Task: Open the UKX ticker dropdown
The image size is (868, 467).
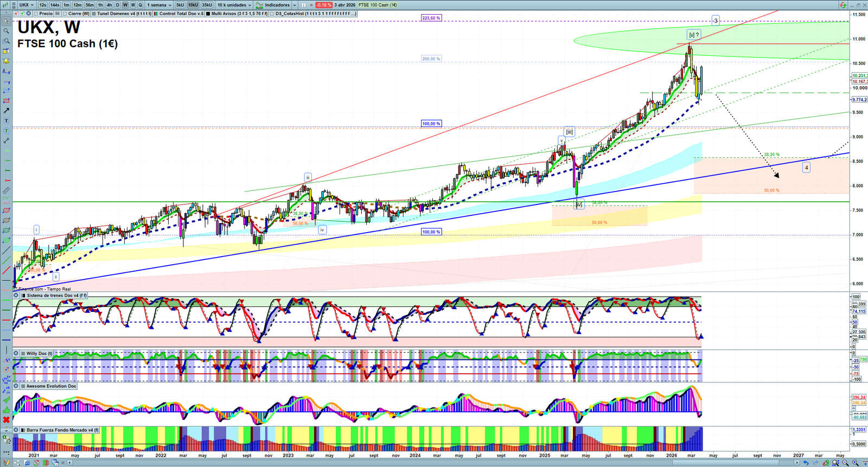Action: pyautogui.click(x=26, y=5)
